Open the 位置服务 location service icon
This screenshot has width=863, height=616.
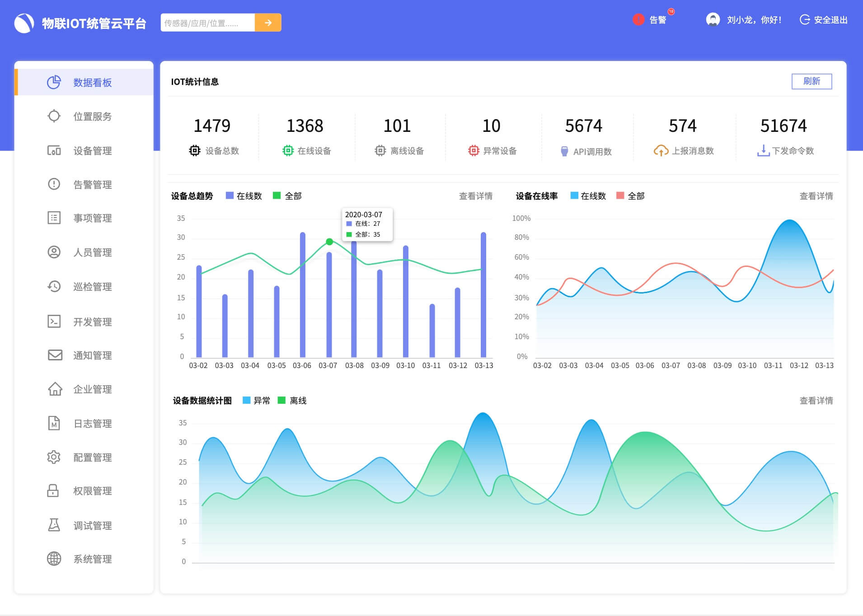coord(54,116)
